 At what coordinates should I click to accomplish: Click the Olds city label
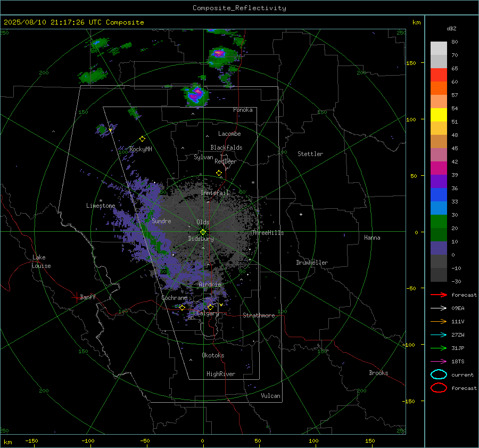[x=203, y=222]
